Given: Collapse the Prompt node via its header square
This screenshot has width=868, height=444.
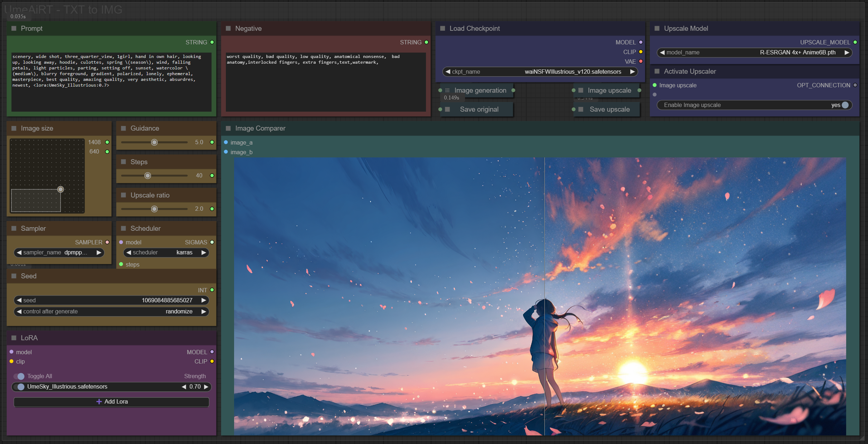Looking at the screenshot, I should 14,28.
